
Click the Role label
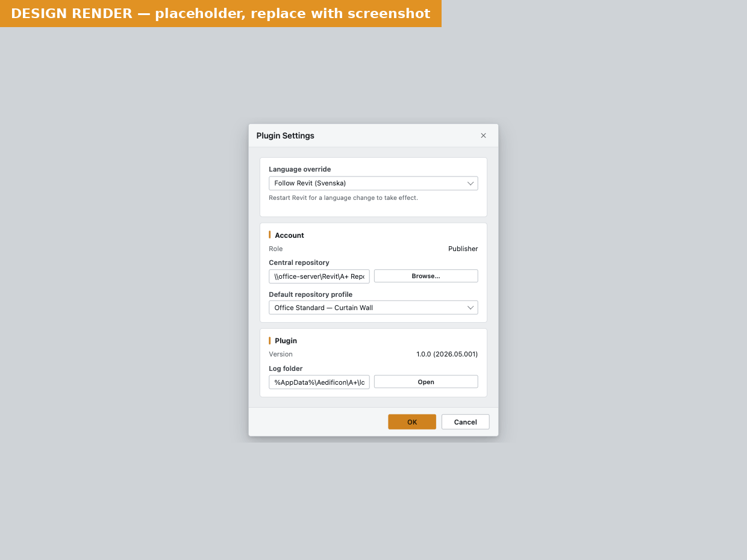pos(276,249)
